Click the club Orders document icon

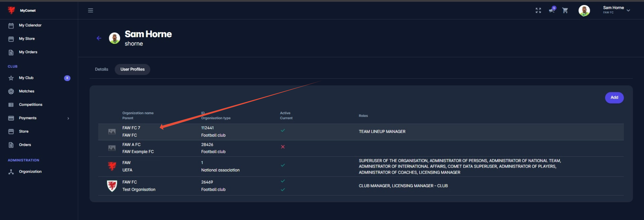coord(11,145)
